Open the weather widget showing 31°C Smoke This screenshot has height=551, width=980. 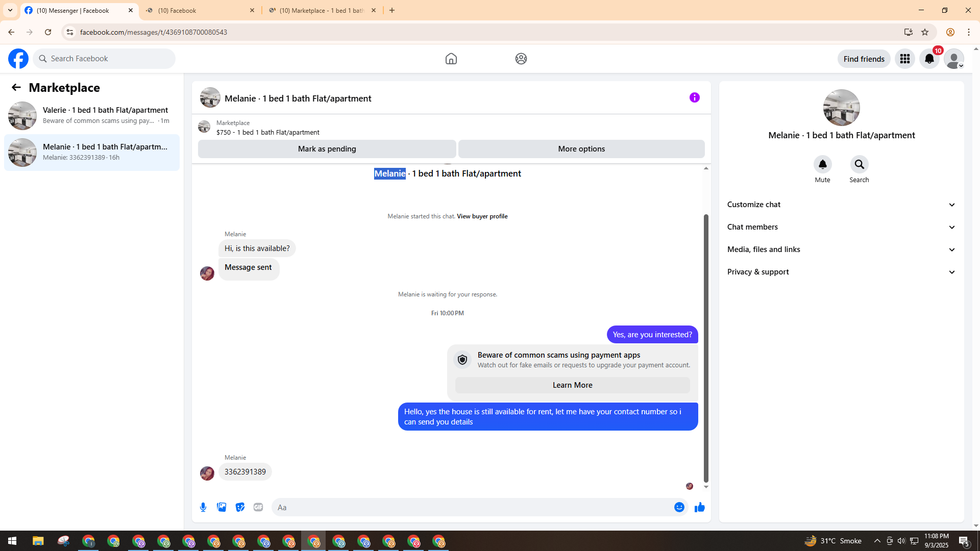click(x=833, y=541)
